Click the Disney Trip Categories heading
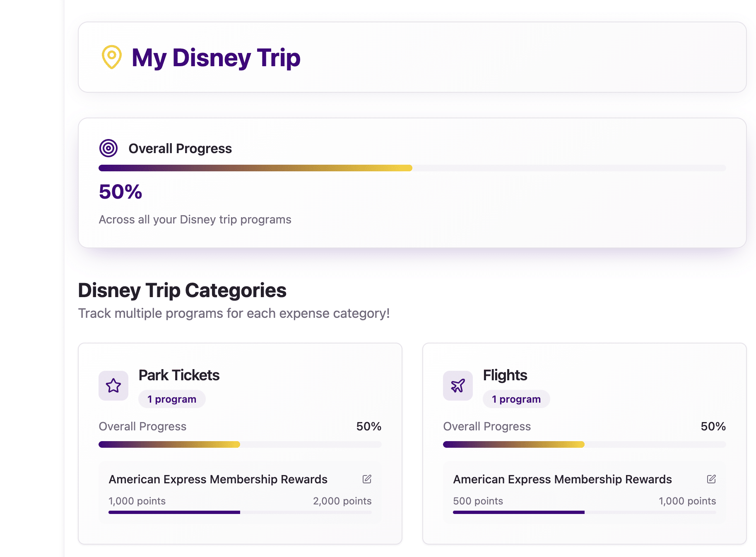The image size is (756, 557). [182, 291]
